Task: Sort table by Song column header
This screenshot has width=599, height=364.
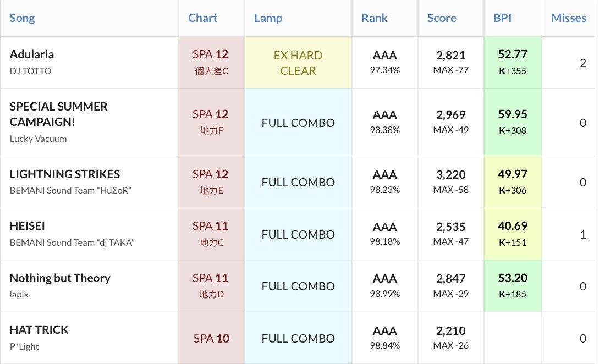Action: pos(22,18)
